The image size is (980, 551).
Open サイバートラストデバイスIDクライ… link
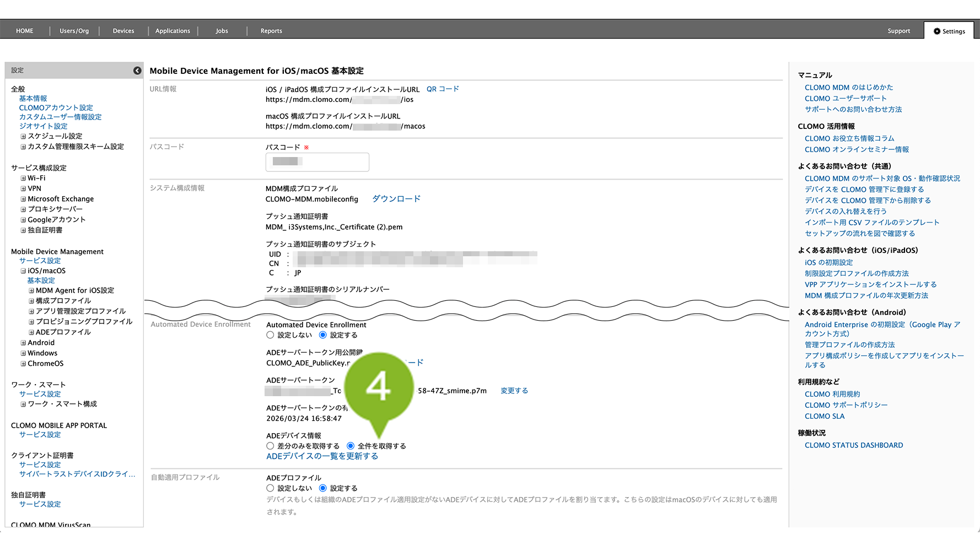(77, 474)
